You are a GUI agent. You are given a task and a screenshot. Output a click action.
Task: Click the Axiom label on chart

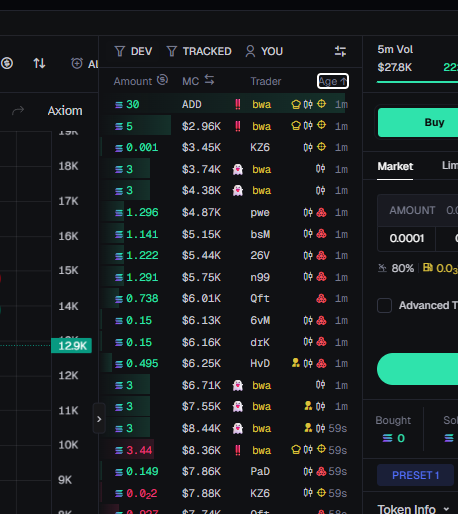[x=65, y=111]
